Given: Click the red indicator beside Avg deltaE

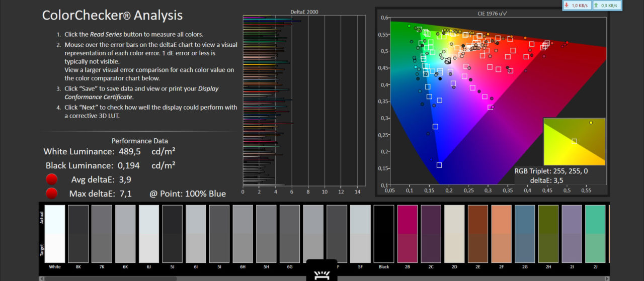Looking at the screenshot, I should (x=51, y=179).
